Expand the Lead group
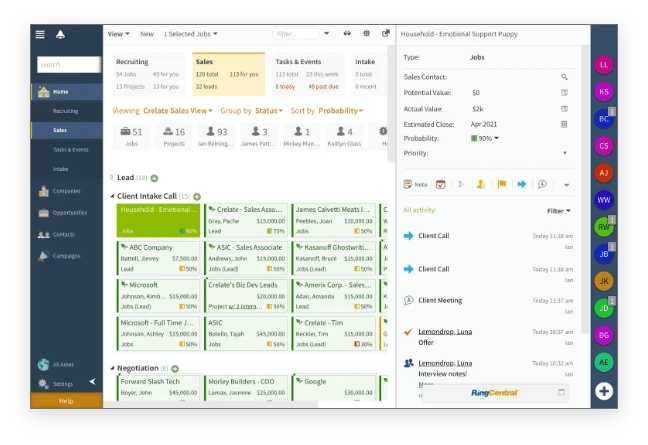 pyautogui.click(x=112, y=177)
